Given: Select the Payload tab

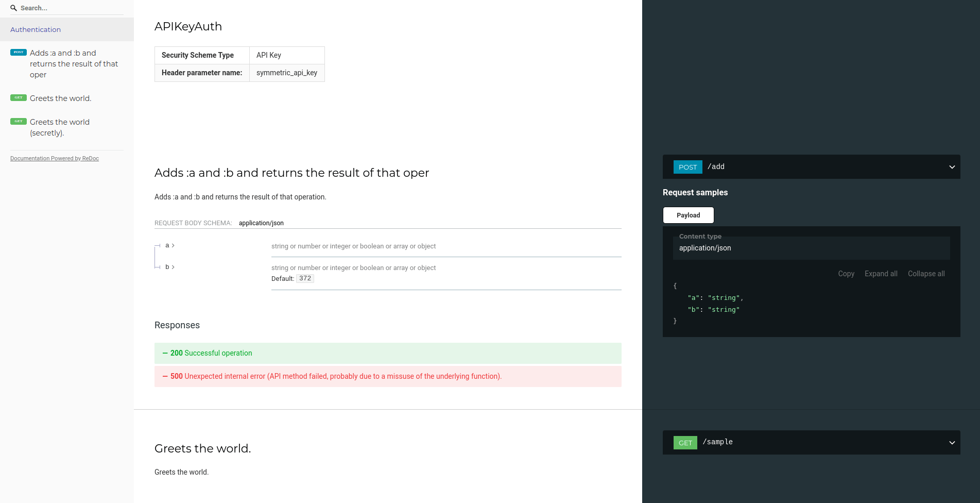Looking at the screenshot, I should click(688, 215).
